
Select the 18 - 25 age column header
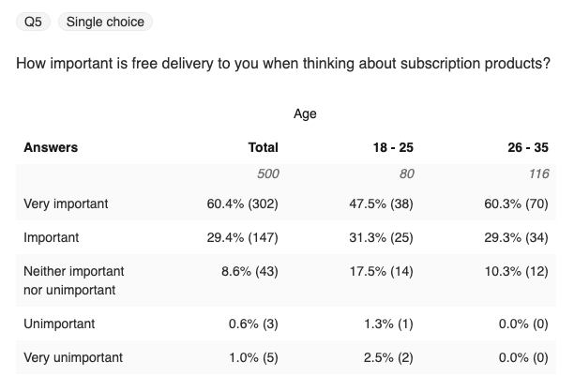[x=393, y=147]
